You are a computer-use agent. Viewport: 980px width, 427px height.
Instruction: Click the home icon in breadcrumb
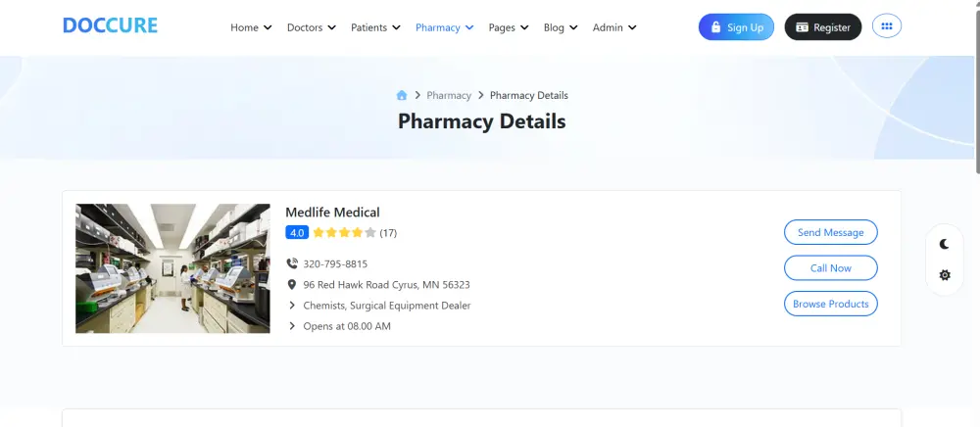(401, 95)
